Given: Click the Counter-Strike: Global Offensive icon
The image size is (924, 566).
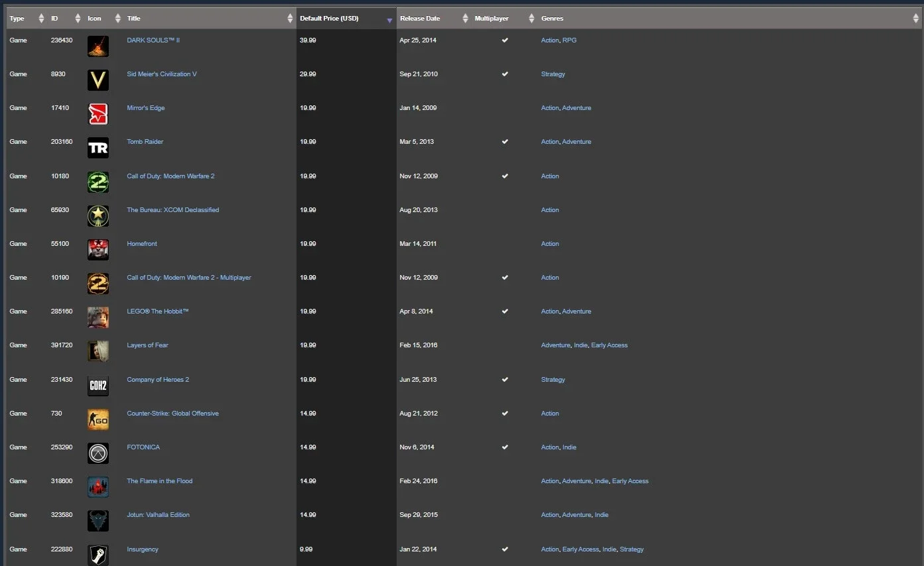Looking at the screenshot, I should 98,420.
